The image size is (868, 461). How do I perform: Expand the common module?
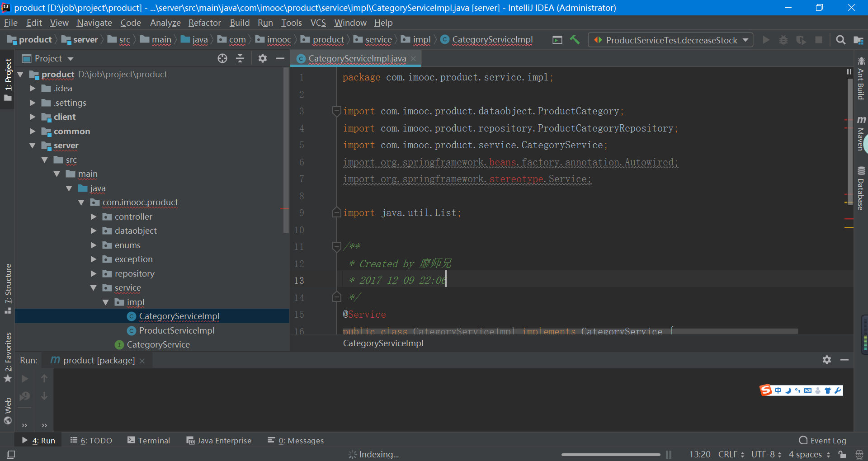click(x=33, y=131)
